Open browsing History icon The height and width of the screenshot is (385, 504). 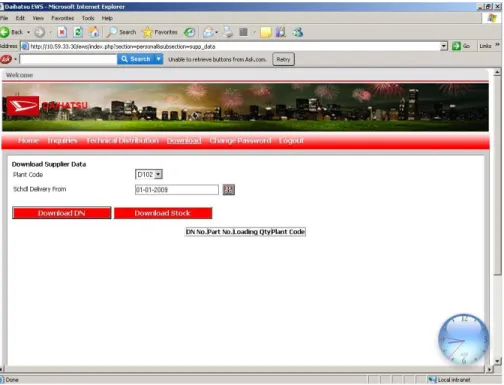point(190,32)
